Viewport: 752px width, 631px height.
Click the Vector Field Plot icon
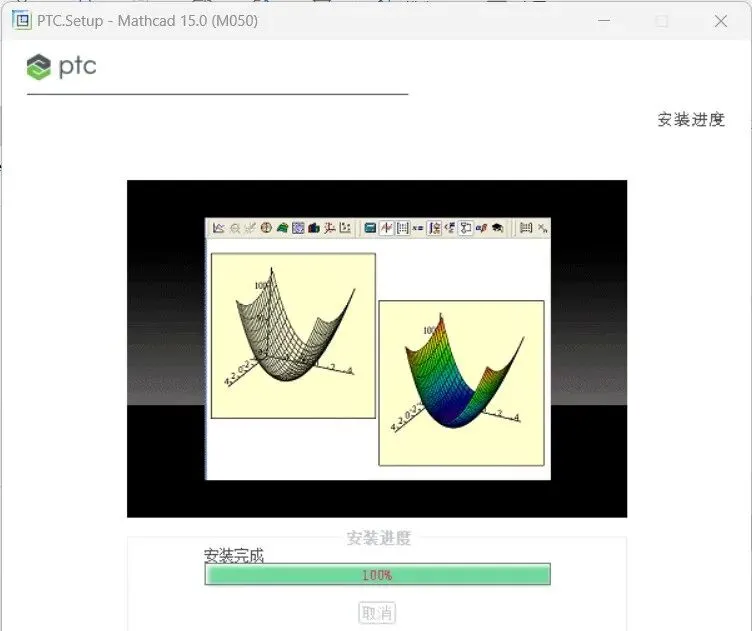pyautogui.click(x=345, y=228)
